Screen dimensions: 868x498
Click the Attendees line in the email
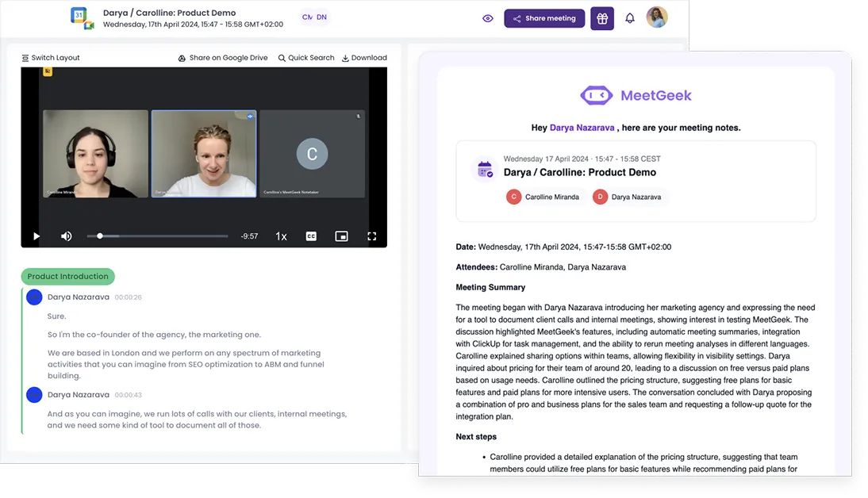541,267
